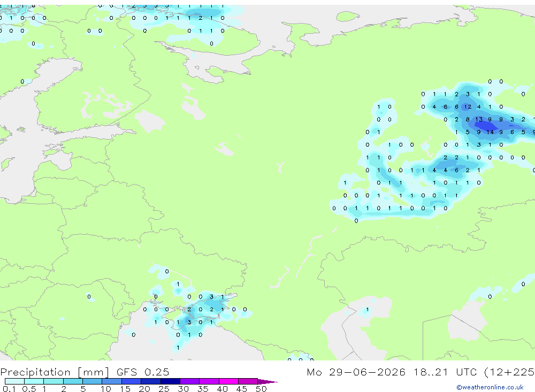
Task: Click the legend label 0.1
Action: [9, 389]
